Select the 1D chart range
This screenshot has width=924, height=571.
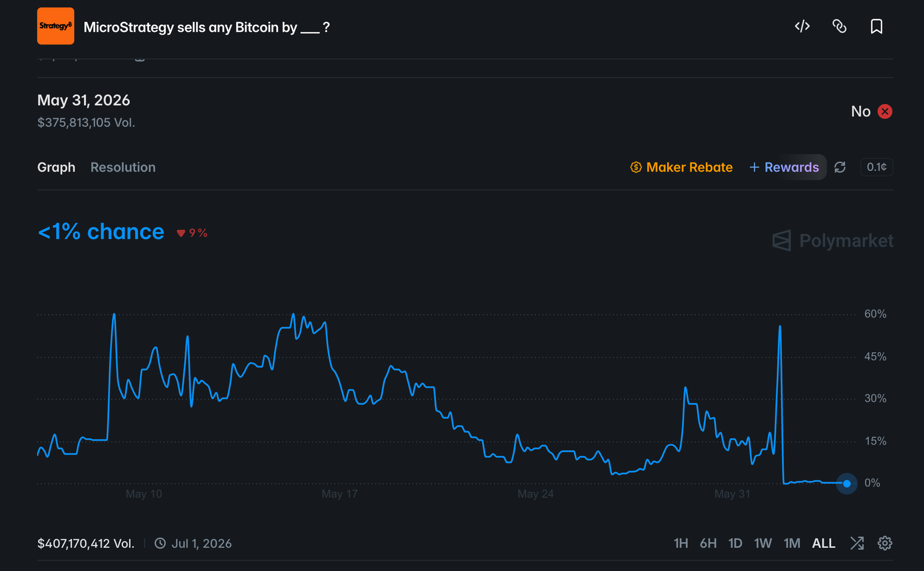(x=735, y=543)
